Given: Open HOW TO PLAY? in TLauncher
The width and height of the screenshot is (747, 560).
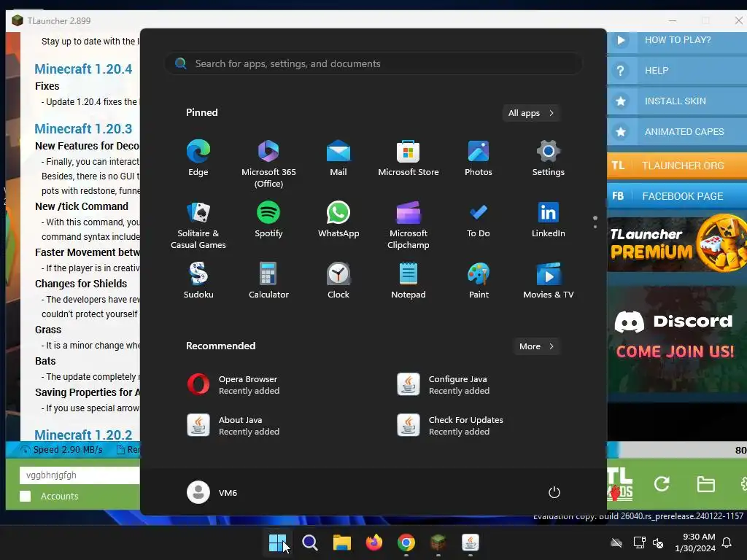Looking at the screenshot, I should click(x=677, y=40).
